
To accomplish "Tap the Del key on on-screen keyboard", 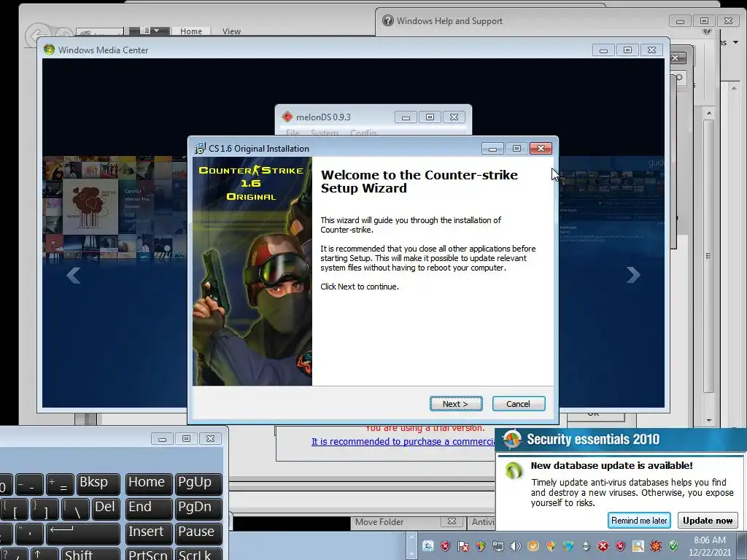I will click(105, 508).
